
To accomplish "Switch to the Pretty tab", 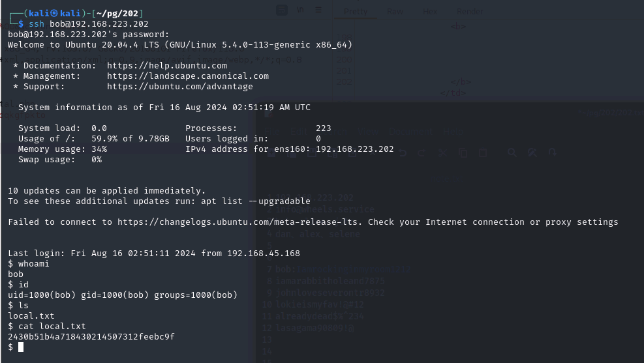I will [x=356, y=12].
